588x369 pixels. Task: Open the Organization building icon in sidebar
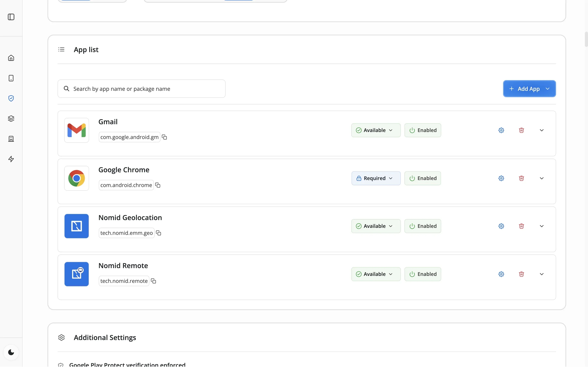coord(11,139)
